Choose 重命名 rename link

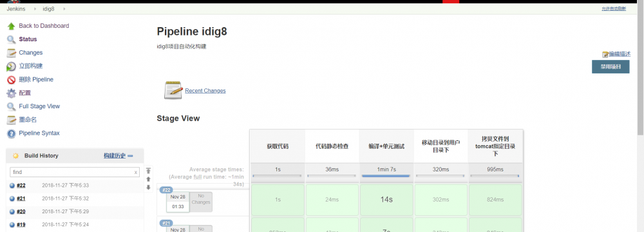(x=28, y=120)
